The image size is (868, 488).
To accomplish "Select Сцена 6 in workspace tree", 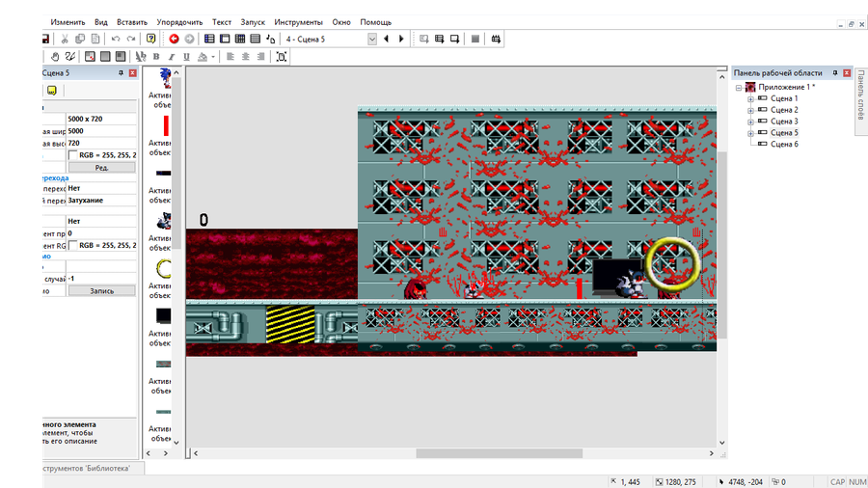I will click(x=784, y=144).
